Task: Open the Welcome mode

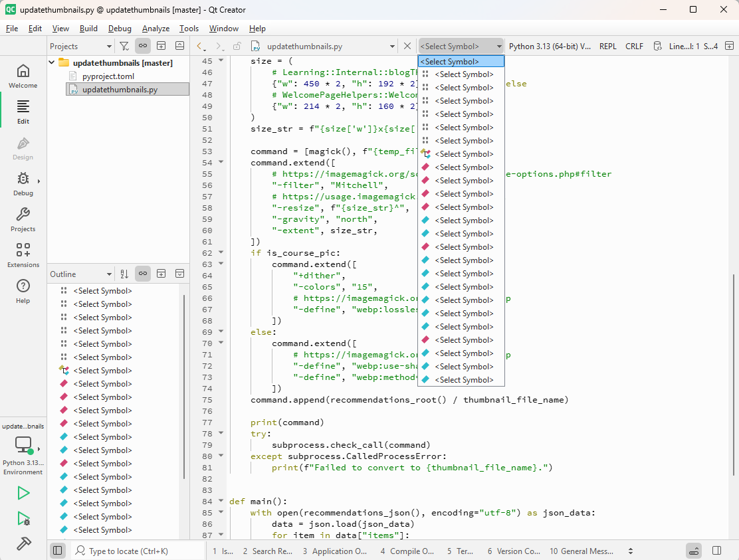Action: 23,76
